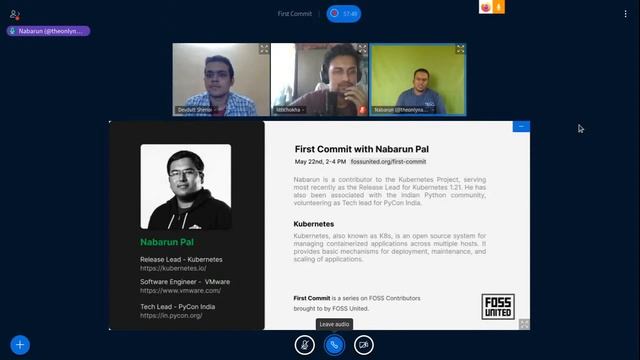Click the First Commit meeting title
The image size is (640, 360).
[294, 14]
